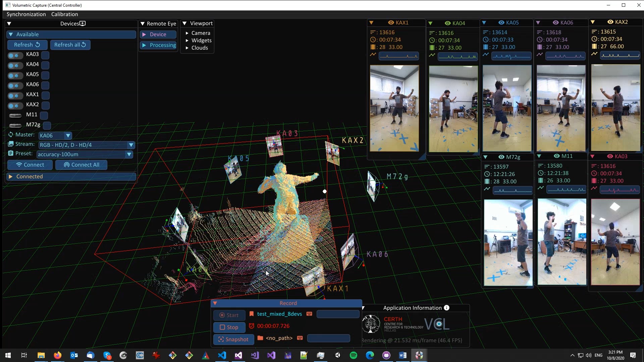This screenshot has width=644, height=362.
Task: Open the Calibration menu
Action: (x=64, y=14)
